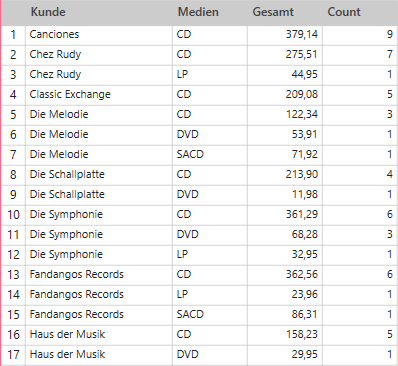Select row 13 Fandangos Records cell
Viewport: 398px width, 366px height.
pos(99,275)
